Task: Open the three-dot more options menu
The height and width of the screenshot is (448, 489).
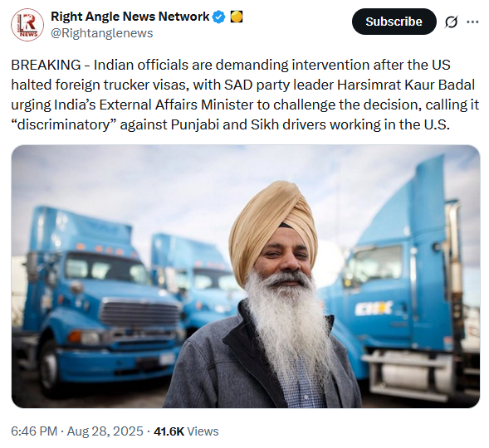Action: click(x=472, y=22)
